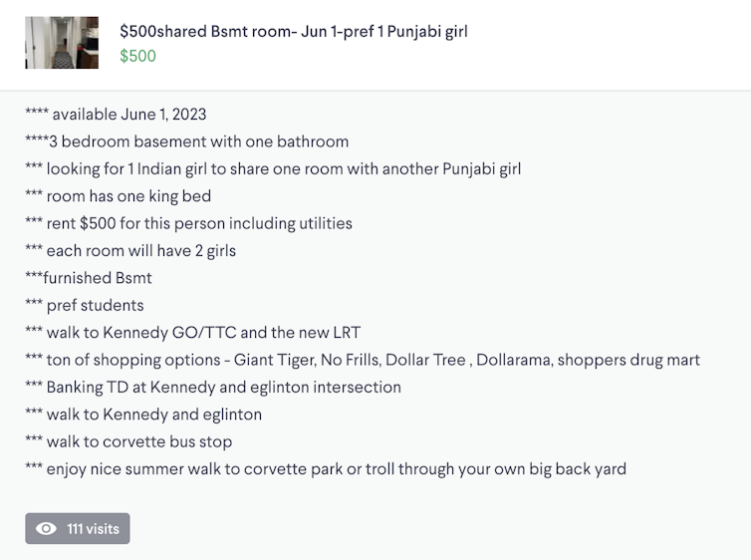Open the "$500shared Bsmt room" listing title
Screen dimensions: 751x560
(293, 31)
